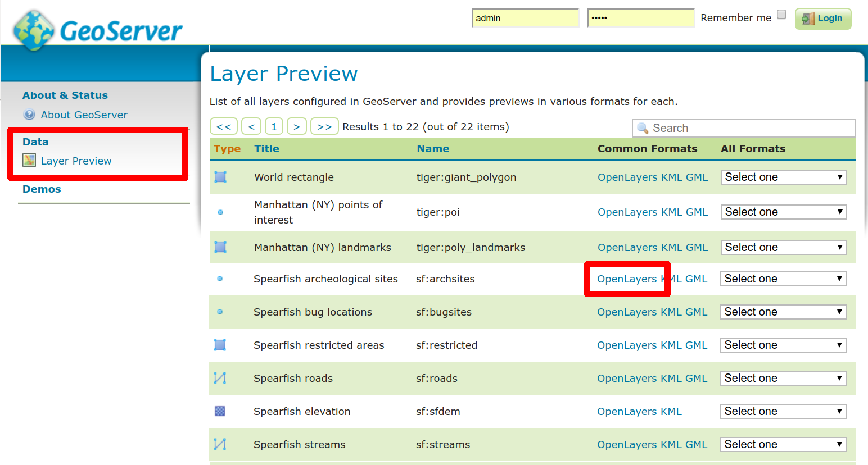
Task: Open KML preview for tiger:poi
Action: [672, 212]
